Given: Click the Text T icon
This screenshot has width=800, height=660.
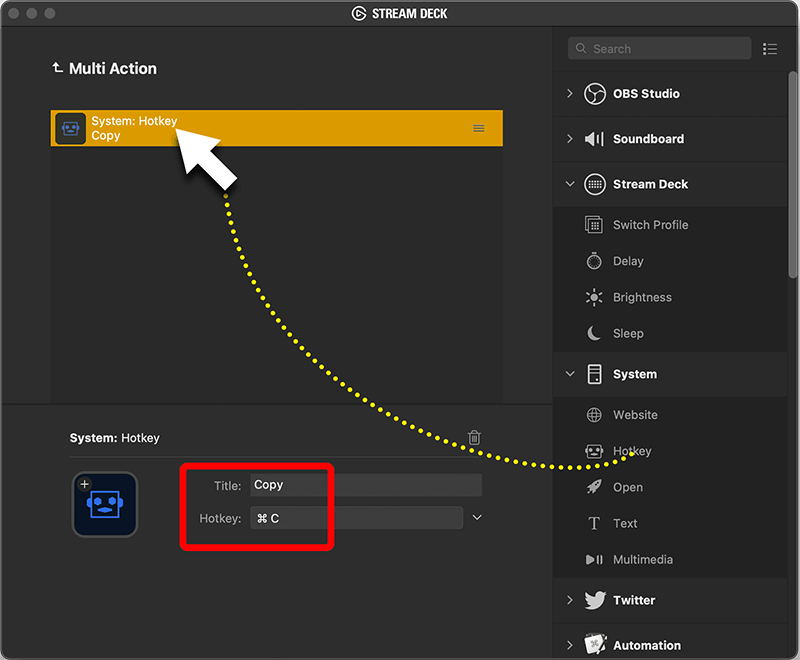Looking at the screenshot, I should pos(594,523).
